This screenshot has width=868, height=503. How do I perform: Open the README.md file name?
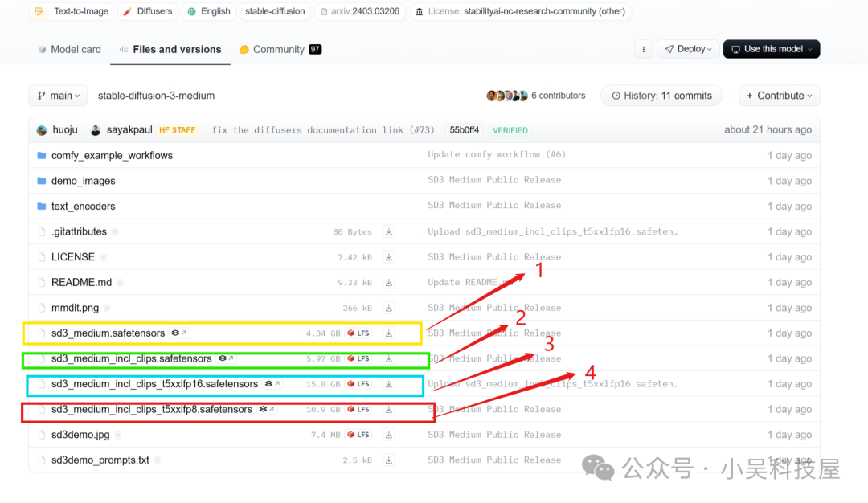tap(81, 283)
